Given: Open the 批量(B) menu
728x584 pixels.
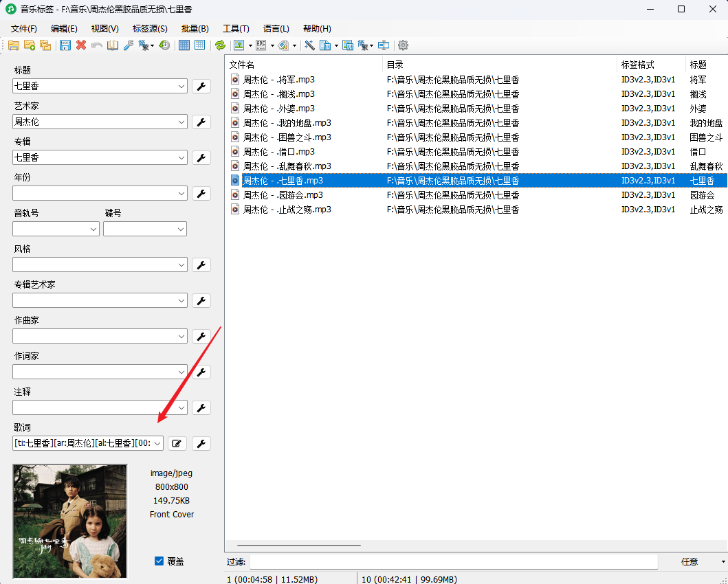Looking at the screenshot, I should (x=195, y=29).
